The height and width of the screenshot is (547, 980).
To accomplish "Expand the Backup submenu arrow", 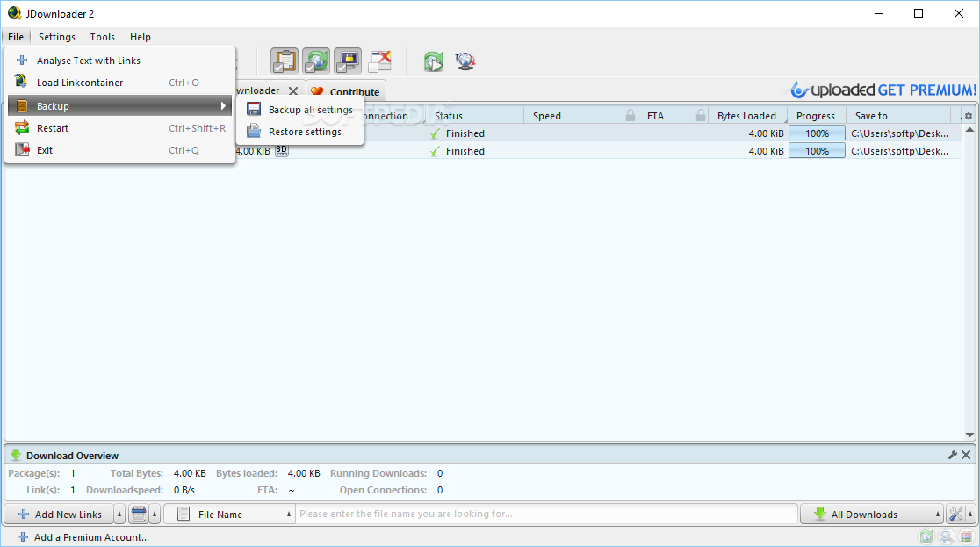I will 223,105.
